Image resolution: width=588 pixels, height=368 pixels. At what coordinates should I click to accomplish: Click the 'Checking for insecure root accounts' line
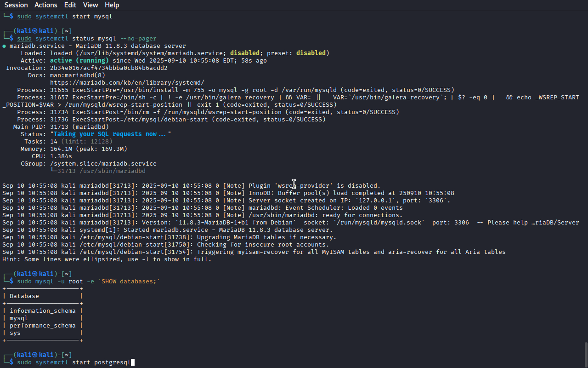coord(166,245)
